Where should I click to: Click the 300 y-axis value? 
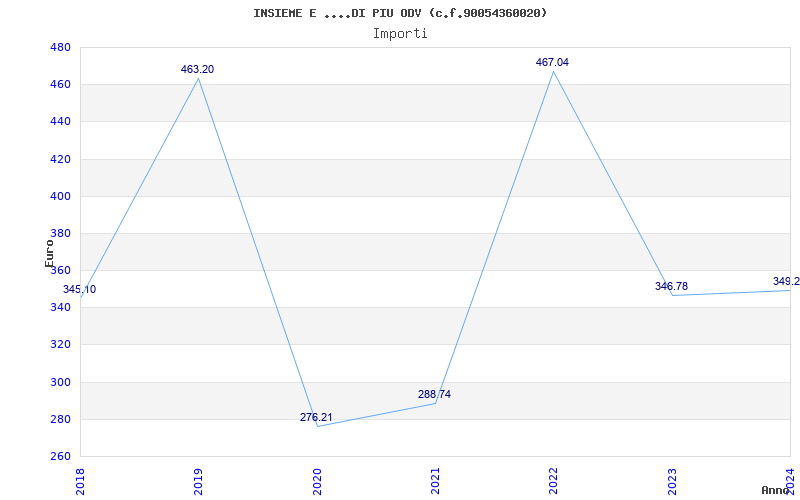click(x=60, y=382)
